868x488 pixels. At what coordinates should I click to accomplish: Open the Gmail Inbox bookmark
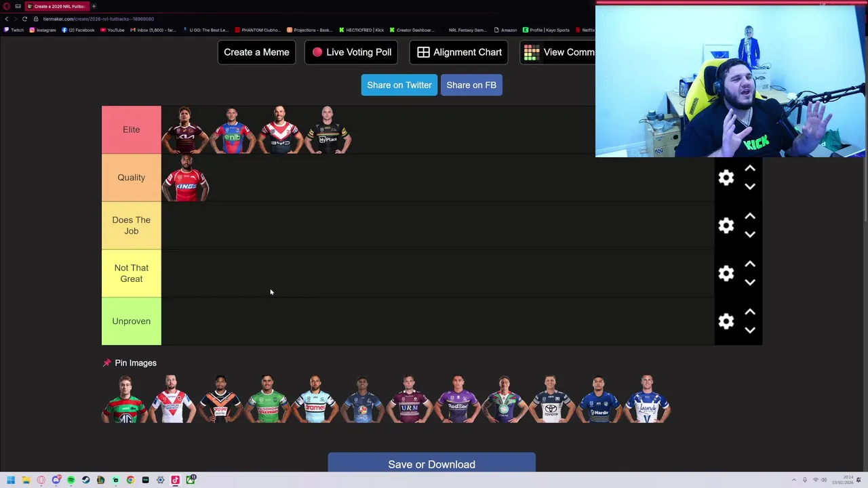pyautogui.click(x=154, y=30)
